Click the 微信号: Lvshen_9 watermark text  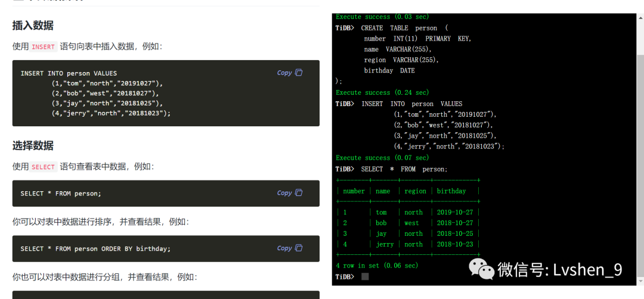[560, 269]
